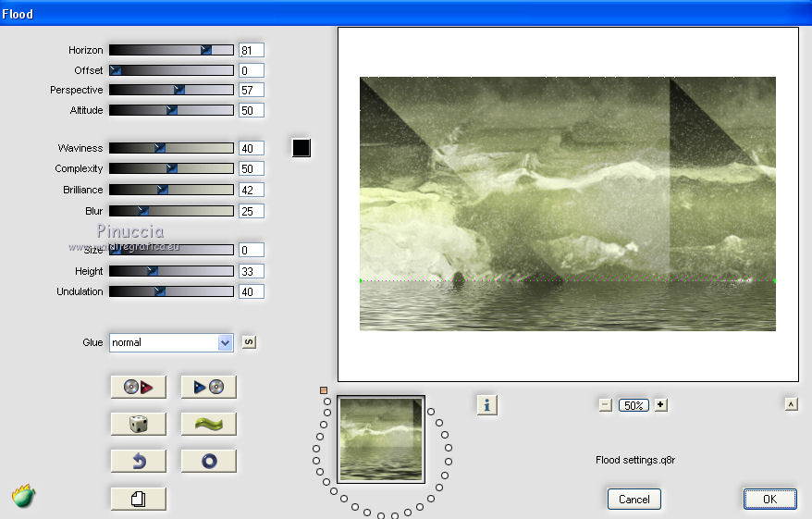This screenshot has height=519, width=812.
Task: Click the Size slider track
Action: click(x=171, y=250)
